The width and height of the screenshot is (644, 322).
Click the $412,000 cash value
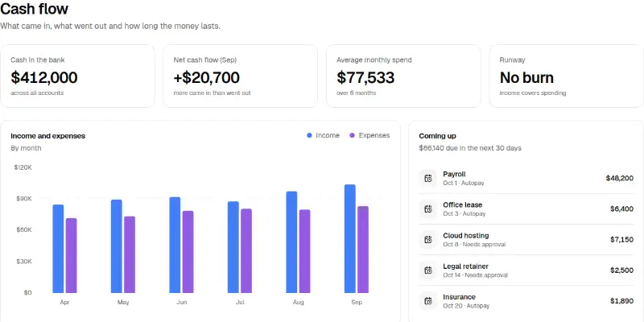[44, 77]
